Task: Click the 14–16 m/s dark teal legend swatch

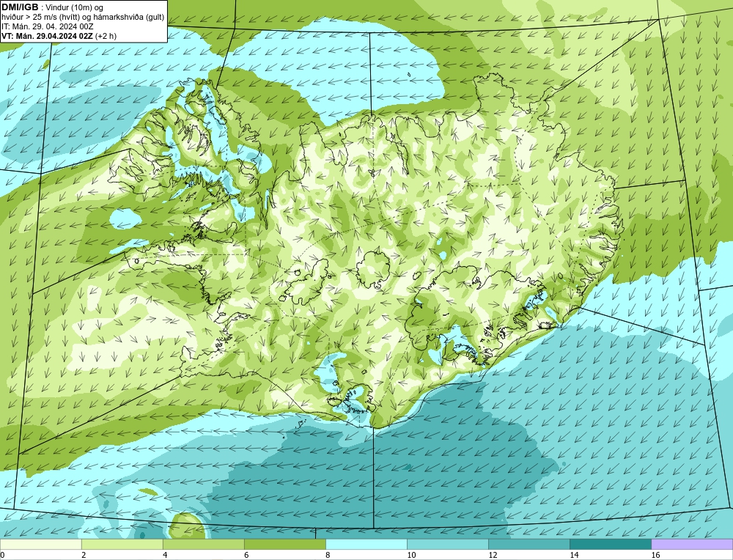Action: (610, 544)
